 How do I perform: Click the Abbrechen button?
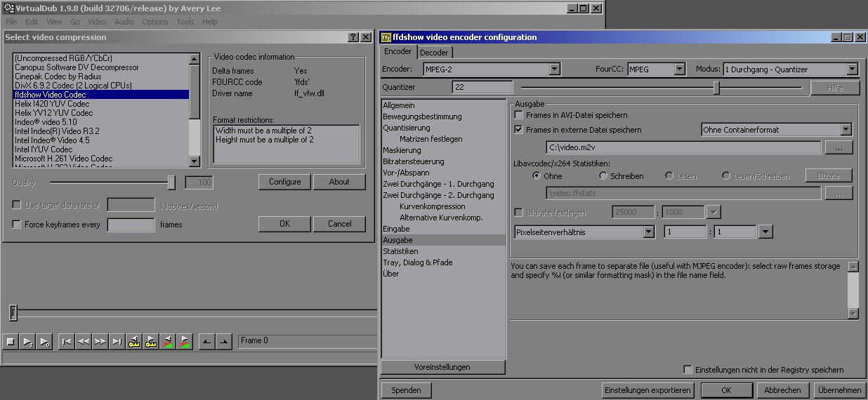[782, 390]
